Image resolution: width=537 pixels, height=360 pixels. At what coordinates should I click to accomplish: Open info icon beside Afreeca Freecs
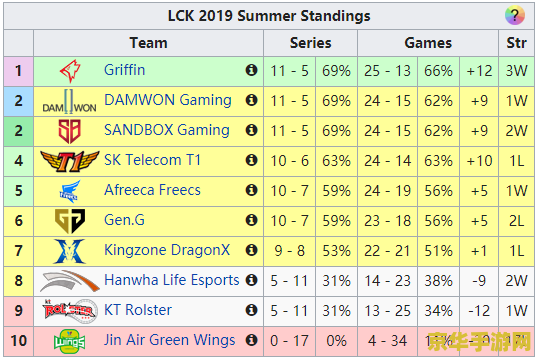[251, 190]
